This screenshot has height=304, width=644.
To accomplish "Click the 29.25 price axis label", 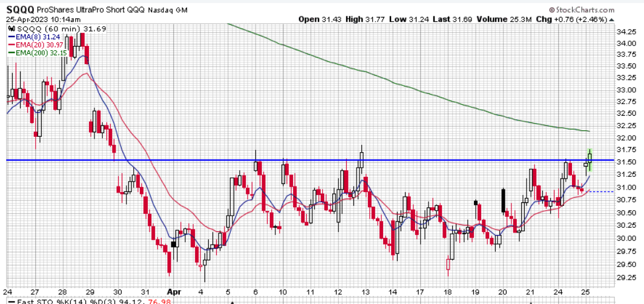I will [625, 278].
